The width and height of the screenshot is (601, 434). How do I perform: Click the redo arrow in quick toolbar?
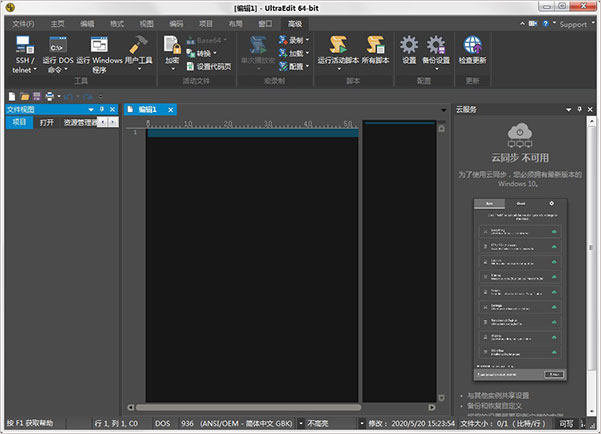click(x=88, y=96)
